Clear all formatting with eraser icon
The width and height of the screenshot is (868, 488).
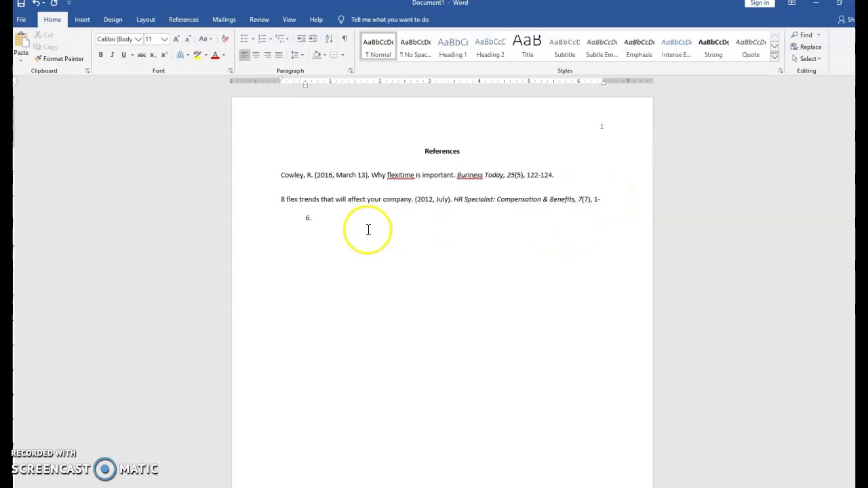coord(225,39)
